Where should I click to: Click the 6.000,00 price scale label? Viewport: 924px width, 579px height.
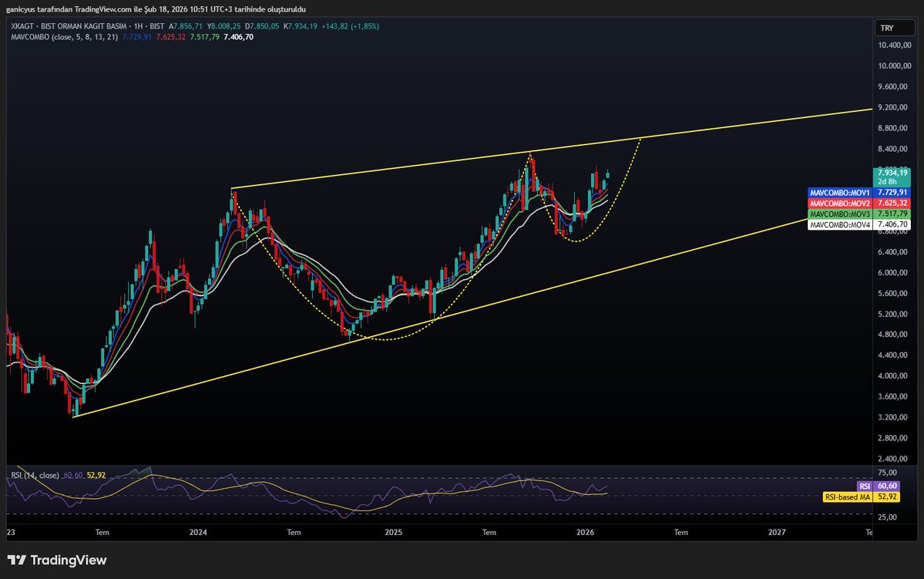[x=894, y=273]
